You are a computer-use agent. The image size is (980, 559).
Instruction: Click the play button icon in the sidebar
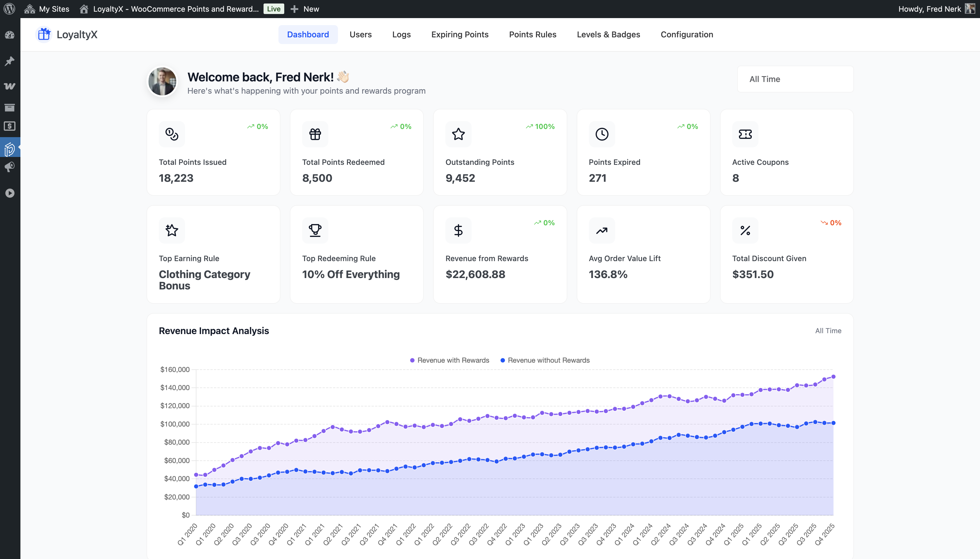(x=10, y=193)
